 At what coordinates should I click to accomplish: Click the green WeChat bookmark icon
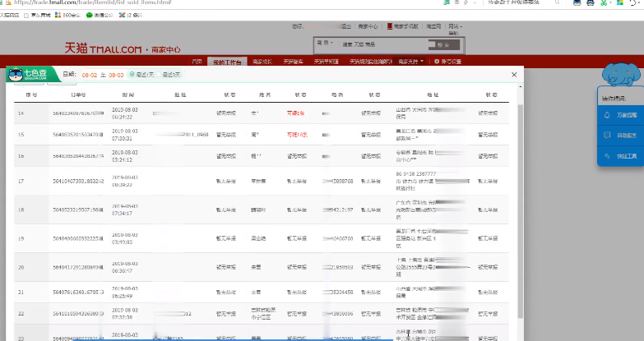[89, 15]
